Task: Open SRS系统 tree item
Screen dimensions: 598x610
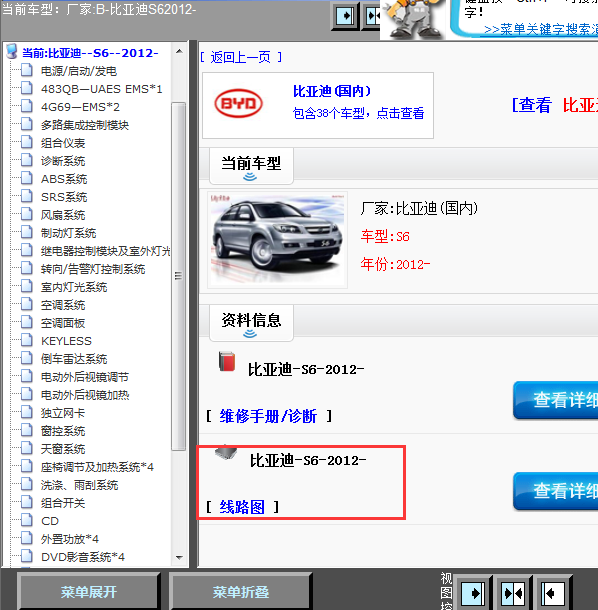Action: coord(64,197)
